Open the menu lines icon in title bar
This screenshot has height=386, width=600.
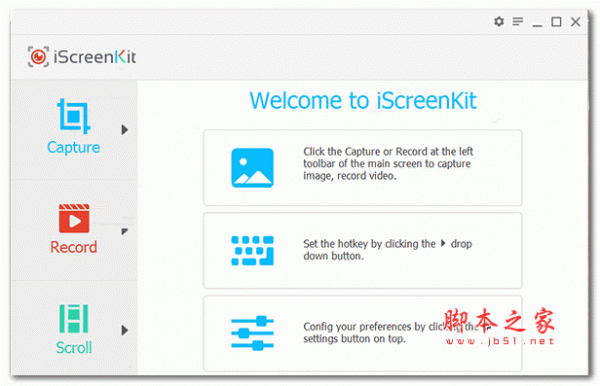[518, 21]
